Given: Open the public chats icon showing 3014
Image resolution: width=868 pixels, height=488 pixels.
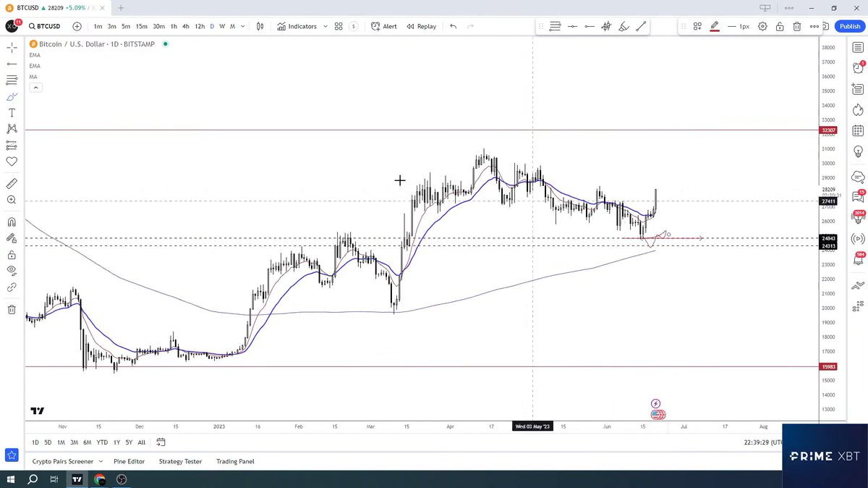Looking at the screenshot, I should pyautogui.click(x=858, y=217).
